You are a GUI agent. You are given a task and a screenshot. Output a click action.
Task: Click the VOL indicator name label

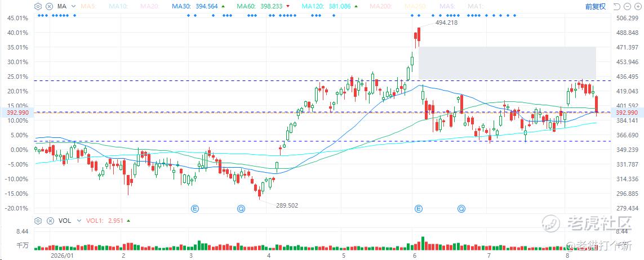(x=65, y=221)
